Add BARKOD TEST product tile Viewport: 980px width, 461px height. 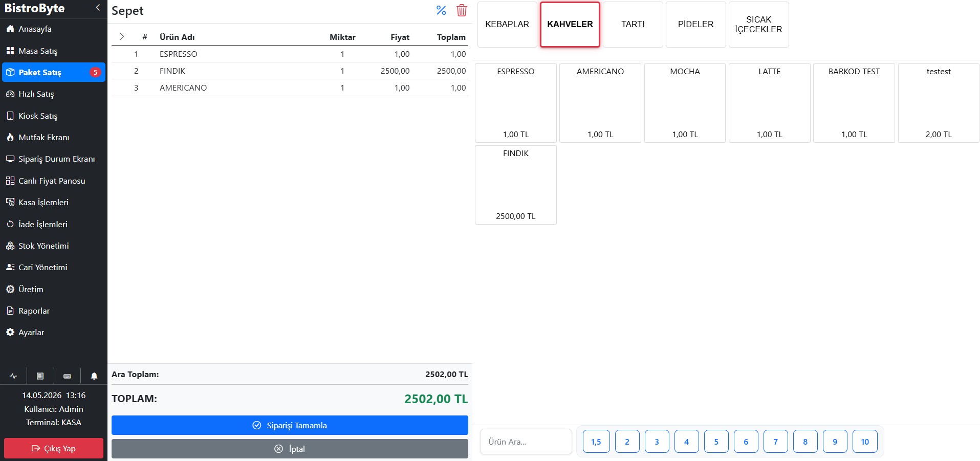coord(854,103)
